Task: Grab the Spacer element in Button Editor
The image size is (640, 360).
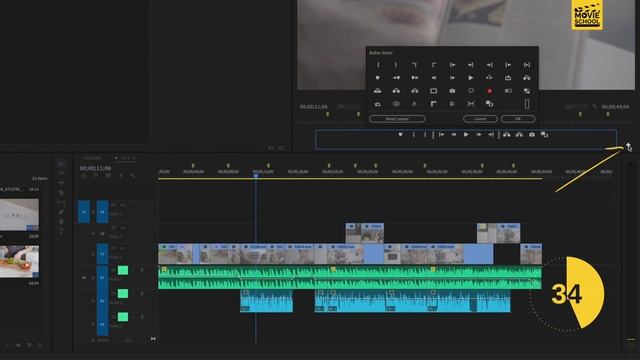Action: pyautogui.click(x=527, y=104)
